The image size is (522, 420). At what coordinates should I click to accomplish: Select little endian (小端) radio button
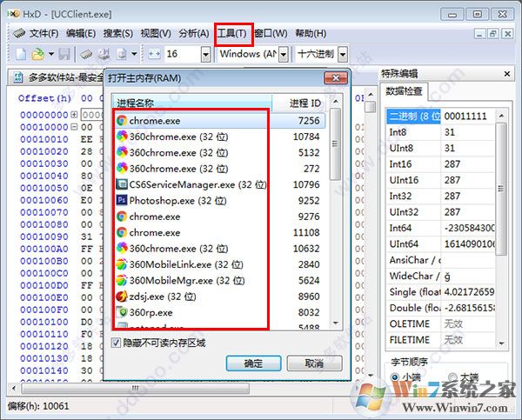(395, 377)
